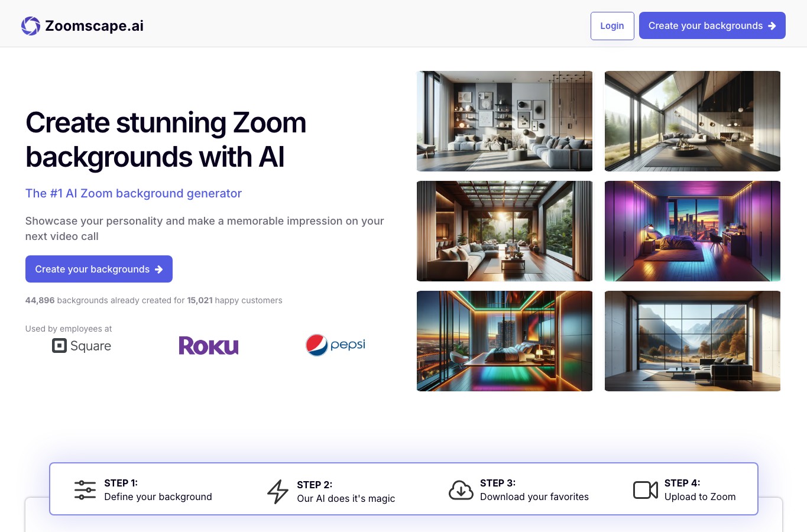Viewport: 807px width, 532px height.
Task: Open the Login page
Action: click(x=612, y=26)
